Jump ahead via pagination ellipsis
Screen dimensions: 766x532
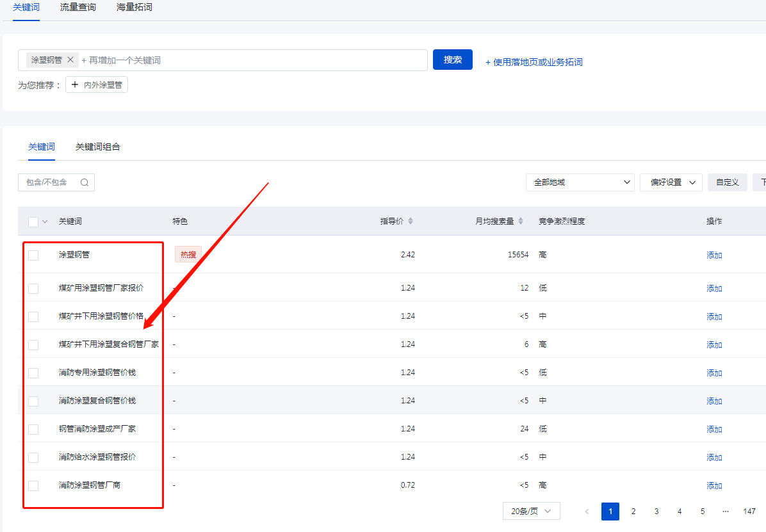click(x=726, y=512)
